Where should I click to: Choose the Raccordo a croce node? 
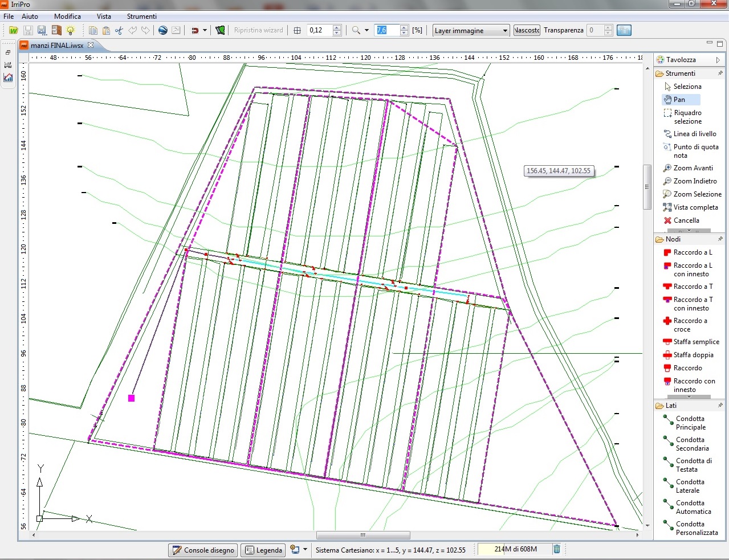click(690, 325)
